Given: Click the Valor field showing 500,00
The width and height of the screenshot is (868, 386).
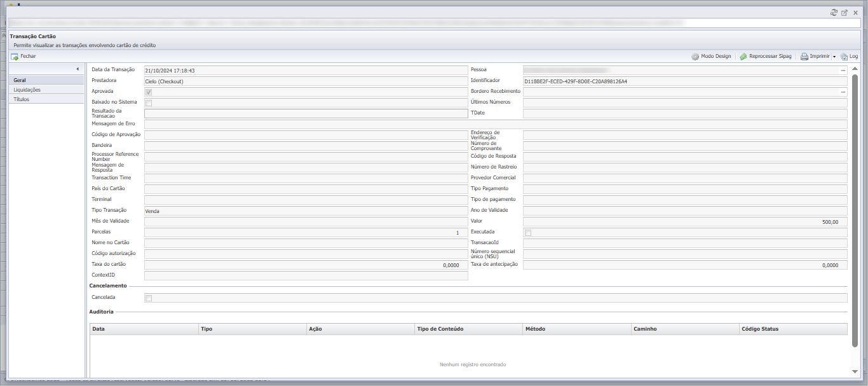Looking at the screenshot, I should click(x=685, y=222).
